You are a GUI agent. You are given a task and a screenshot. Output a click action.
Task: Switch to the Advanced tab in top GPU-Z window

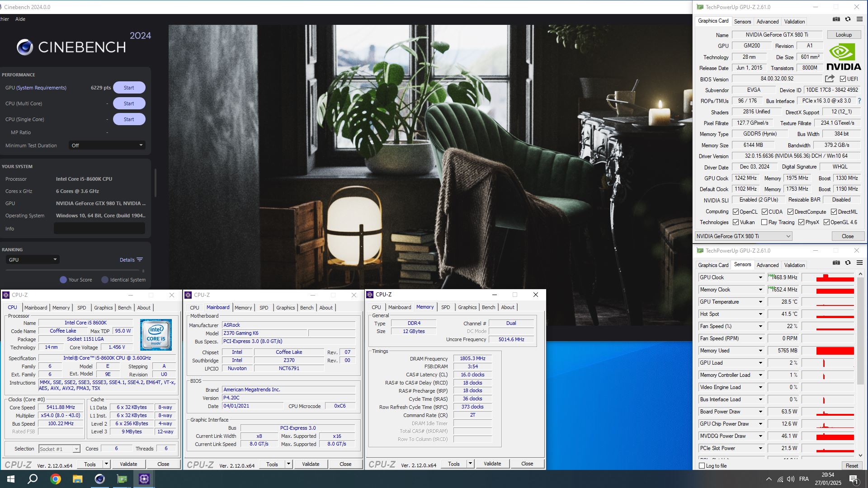[768, 21]
